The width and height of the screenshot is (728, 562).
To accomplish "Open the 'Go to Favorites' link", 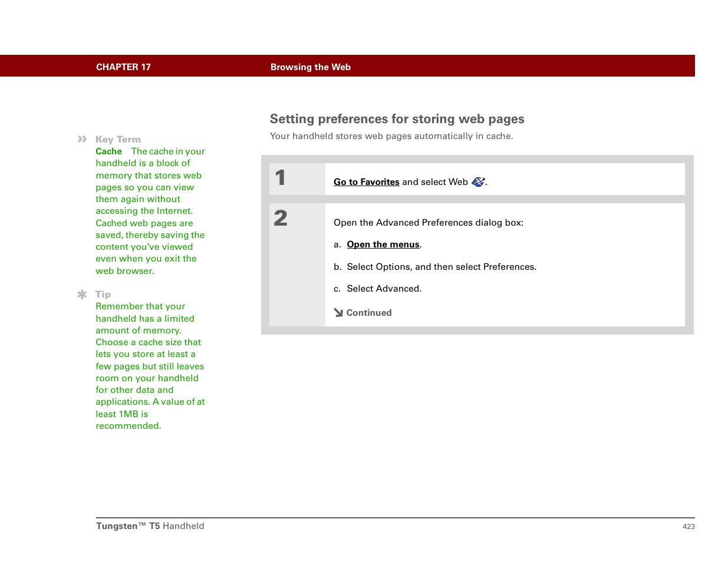I will click(366, 182).
